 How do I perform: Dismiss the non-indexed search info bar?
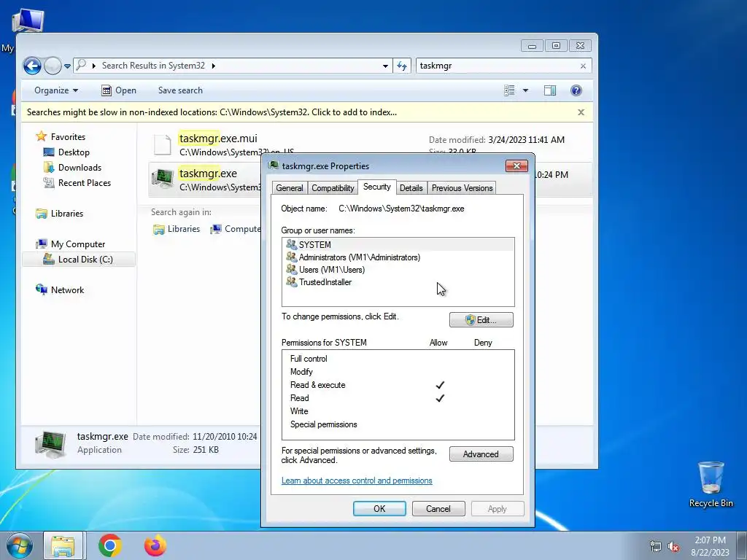[581, 112]
